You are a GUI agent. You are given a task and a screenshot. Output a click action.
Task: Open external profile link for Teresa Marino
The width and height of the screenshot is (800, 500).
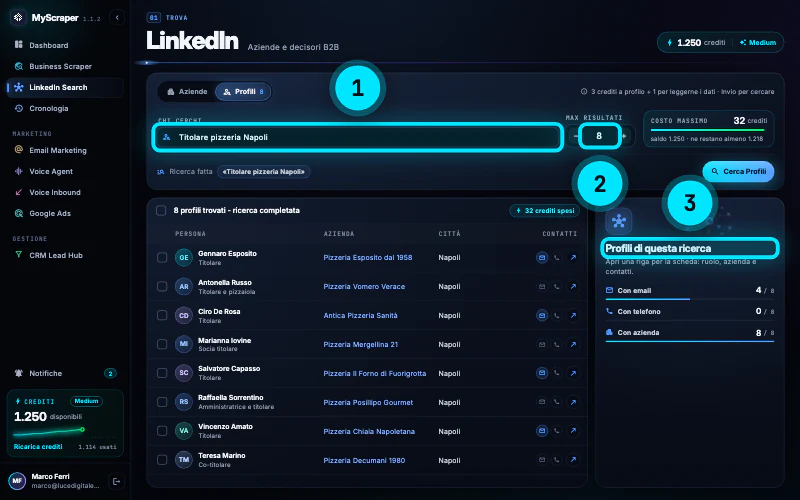click(573, 460)
